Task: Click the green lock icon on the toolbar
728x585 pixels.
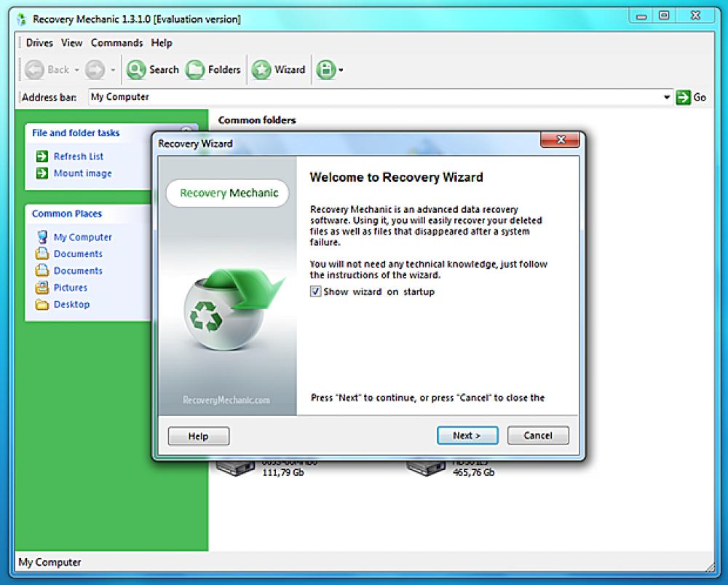Action: 324,69
